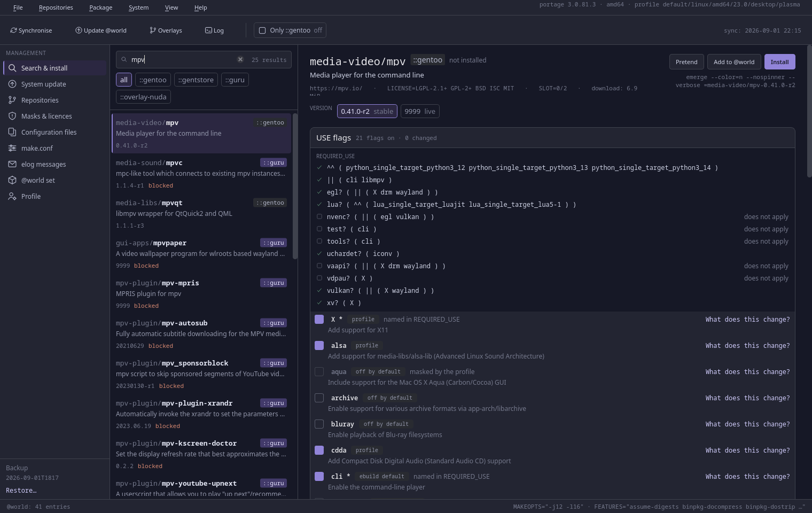Click 'What does this change?' for cdda
812x513 pixels.
coord(747,450)
